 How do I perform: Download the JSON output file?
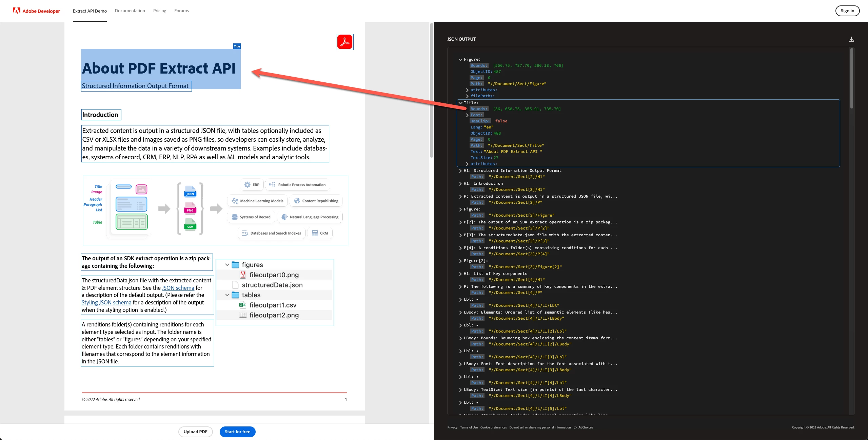(851, 39)
